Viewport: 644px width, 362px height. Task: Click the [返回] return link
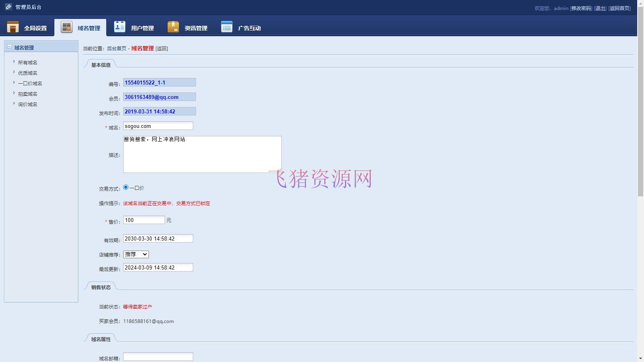tap(162, 48)
